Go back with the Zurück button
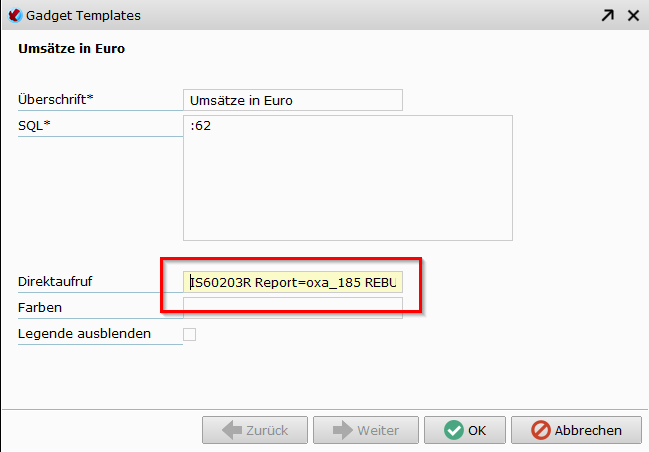The image size is (649, 452). click(x=255, y=430)
